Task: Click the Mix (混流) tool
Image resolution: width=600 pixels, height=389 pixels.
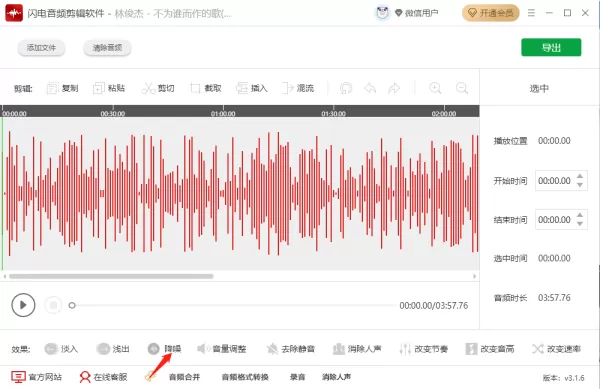Action: click(298, 88)
